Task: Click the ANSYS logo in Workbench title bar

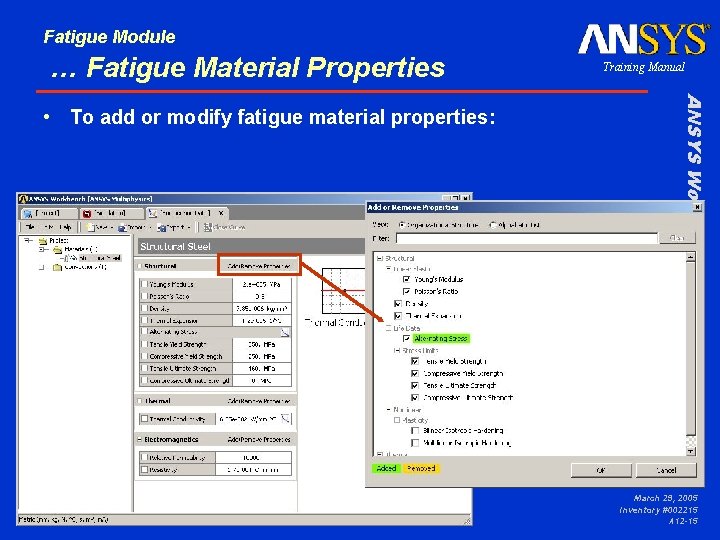Action: [x=23, y=199]
